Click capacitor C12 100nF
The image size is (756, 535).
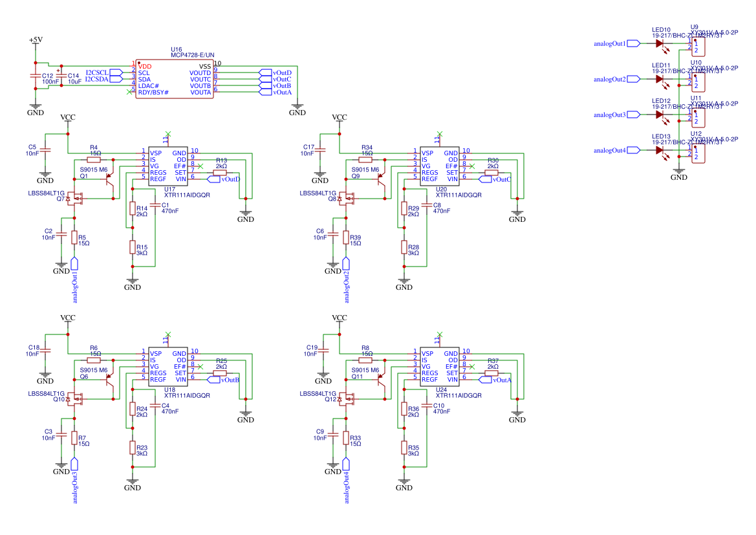[36, 77]
